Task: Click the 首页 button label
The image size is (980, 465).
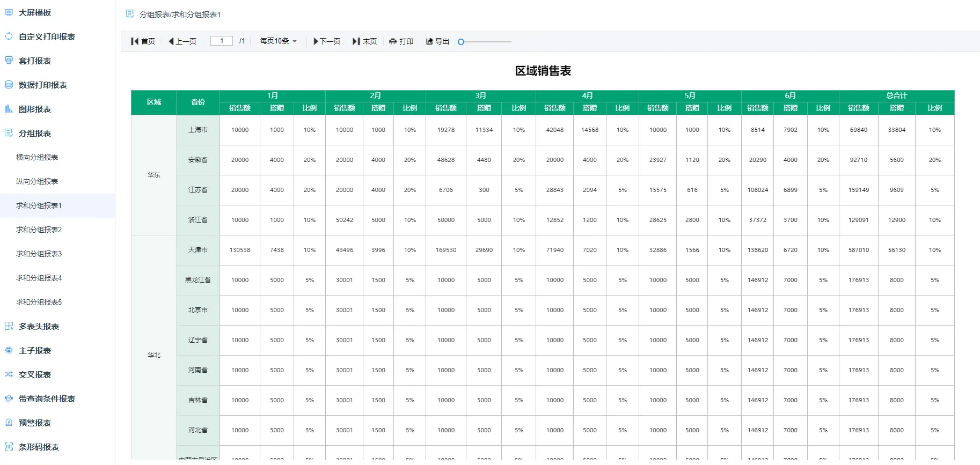Action: [148, 41]
